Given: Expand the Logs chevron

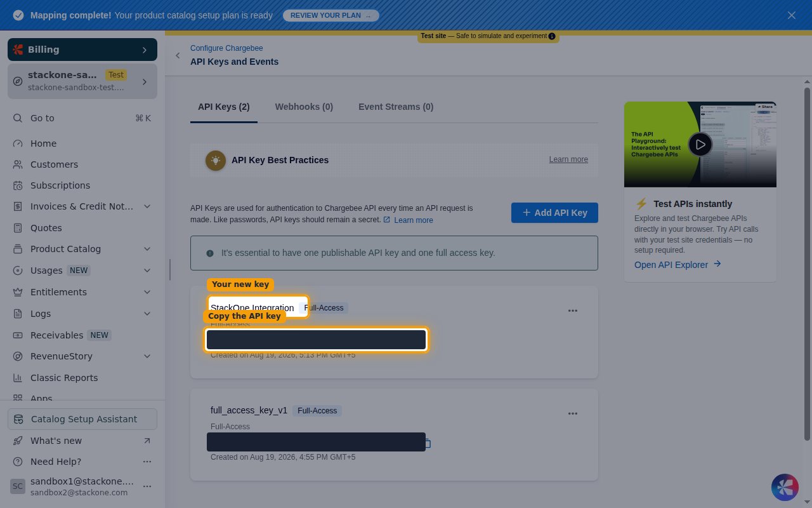Looking at the screenshot, I should coord(147,314).
